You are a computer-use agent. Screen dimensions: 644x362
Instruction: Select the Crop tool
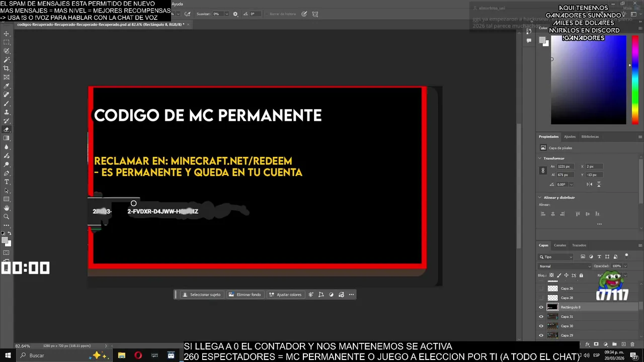click(x=7, y=68)
